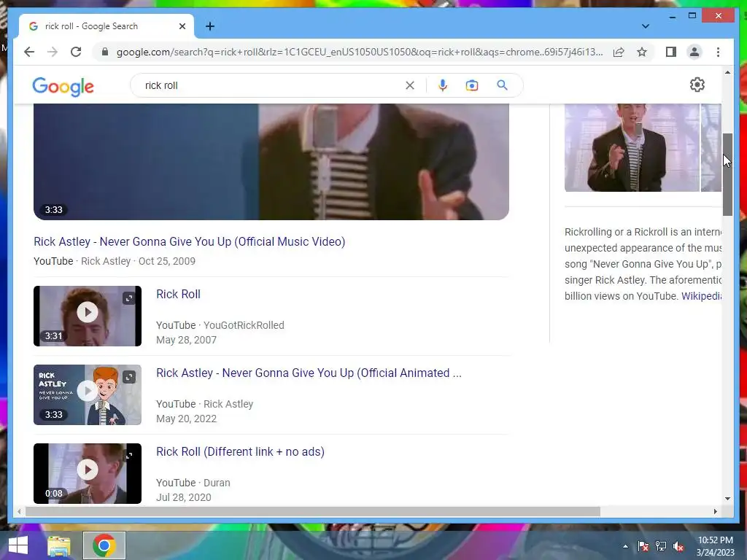View site info via the padlock icon

point(105,52)
